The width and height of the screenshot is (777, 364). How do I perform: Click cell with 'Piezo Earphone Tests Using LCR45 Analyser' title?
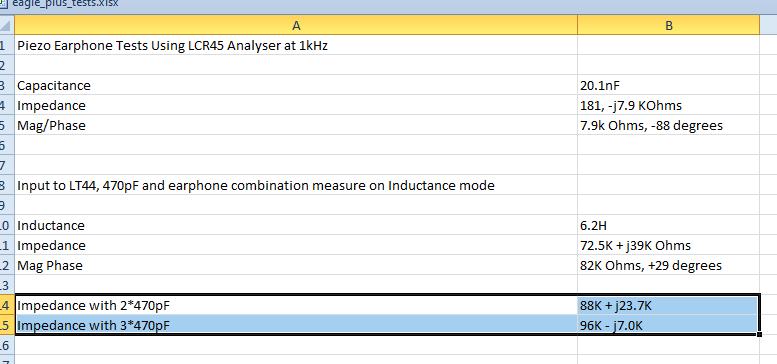click(x=296, y=46)
